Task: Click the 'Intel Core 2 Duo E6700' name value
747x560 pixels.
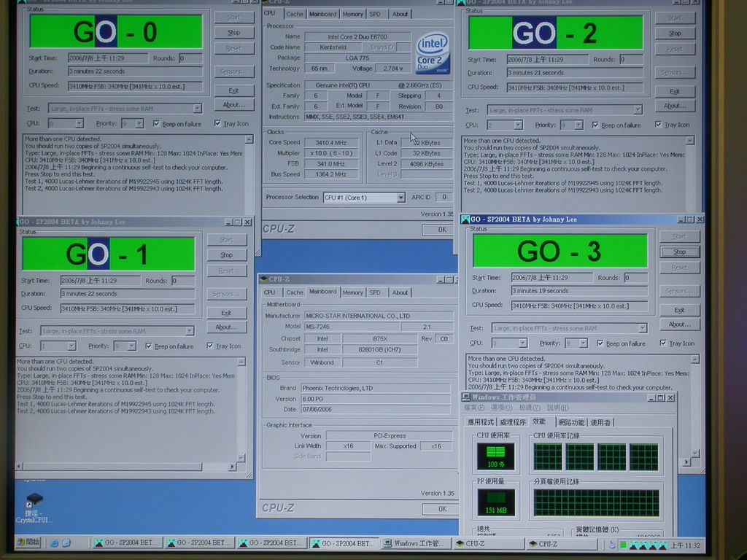Action: [x=357, y=36]
